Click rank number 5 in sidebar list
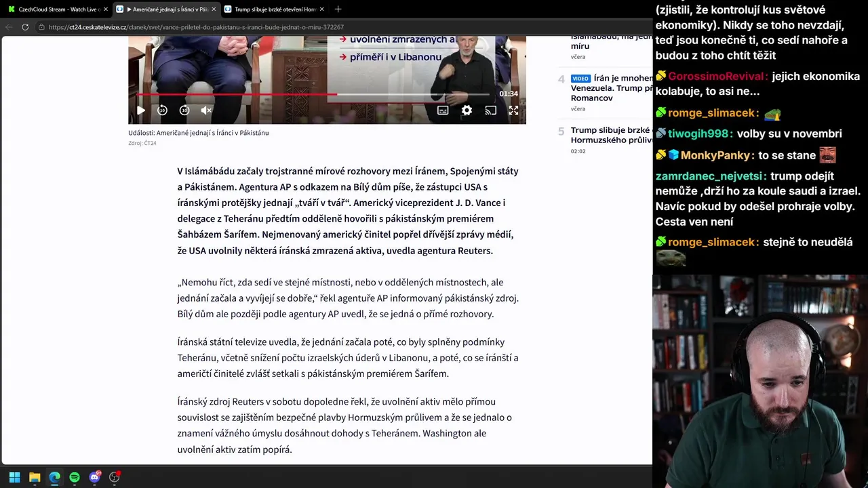The height and width of the screenshot is (488, 868). click(561, 131)
